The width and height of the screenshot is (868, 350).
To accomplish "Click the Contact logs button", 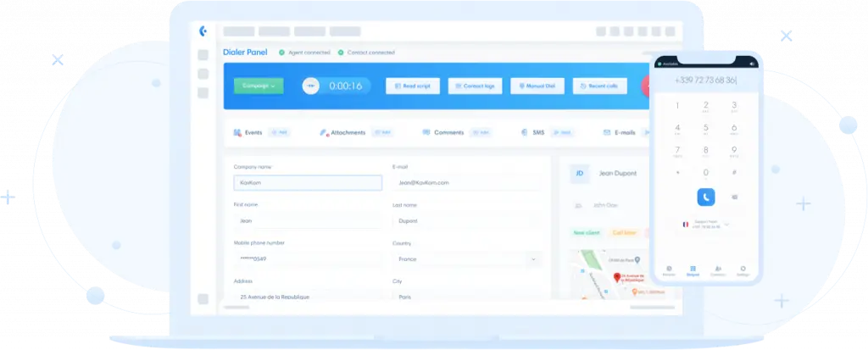I will point(476,86).
